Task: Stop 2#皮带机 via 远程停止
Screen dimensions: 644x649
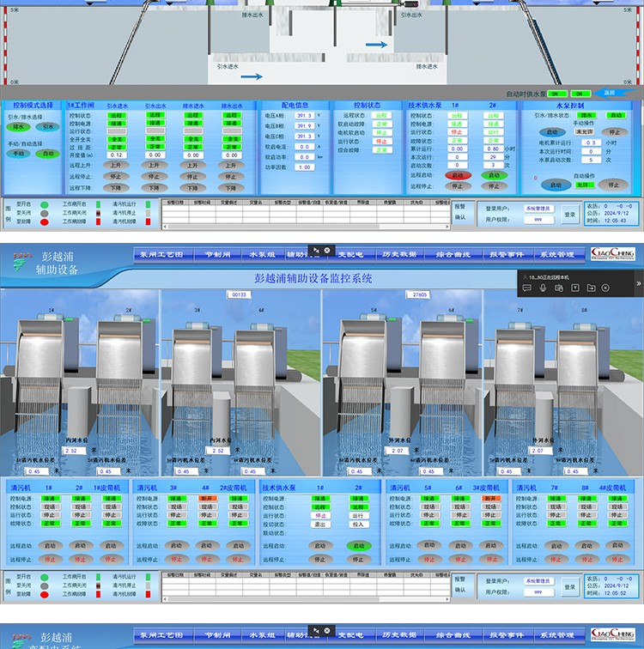Action: [x=238, y=560]
